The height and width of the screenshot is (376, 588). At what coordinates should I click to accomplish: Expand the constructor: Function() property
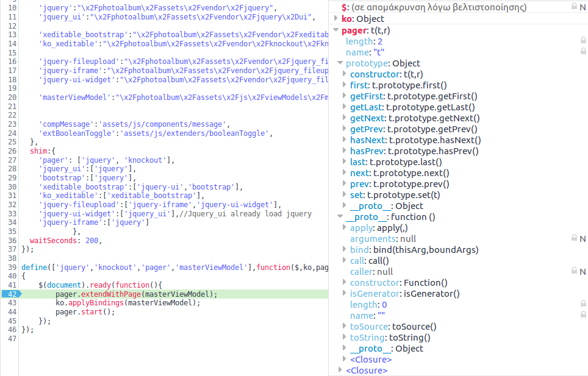coord(344,282)
